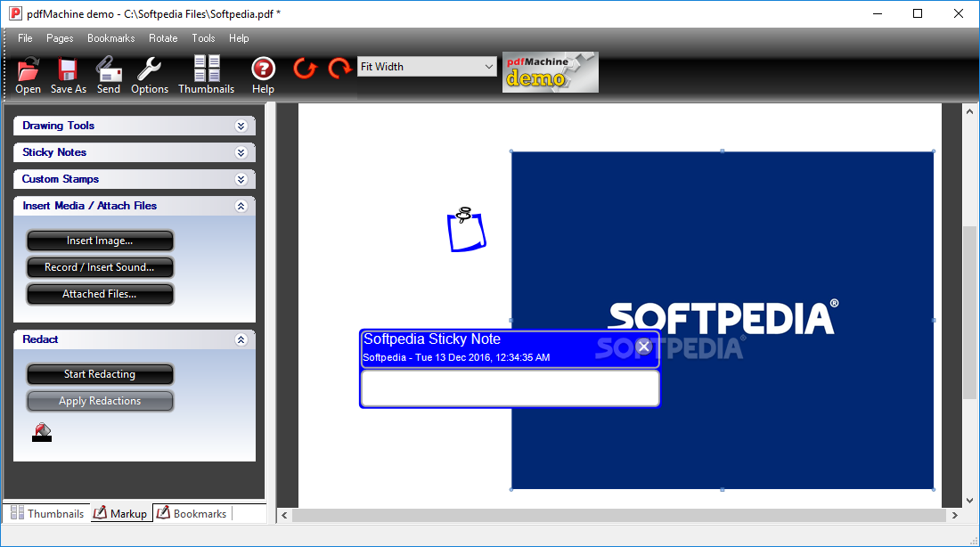Select the sticky note pushpin icon on page
This screenshot has height=547, width=980.
point(466,230)
